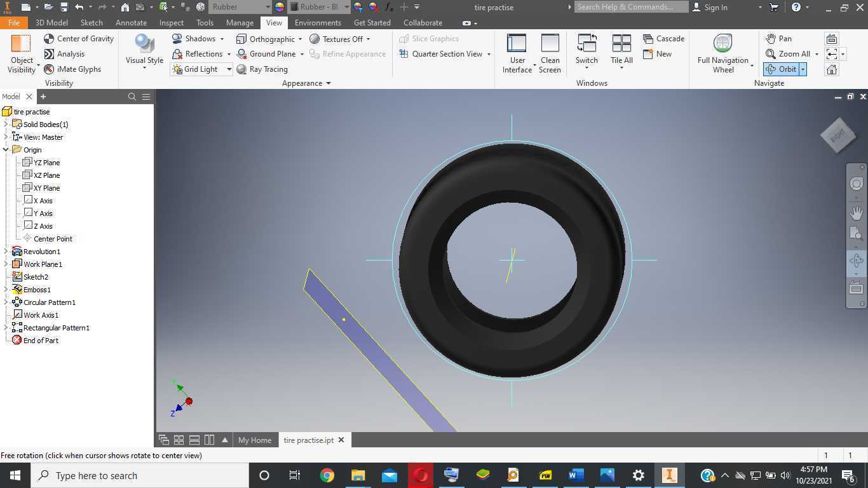Screen dimensions: 868x488
Task: Switch to the Sketch ribbon tab
Action: coord(92,22)
